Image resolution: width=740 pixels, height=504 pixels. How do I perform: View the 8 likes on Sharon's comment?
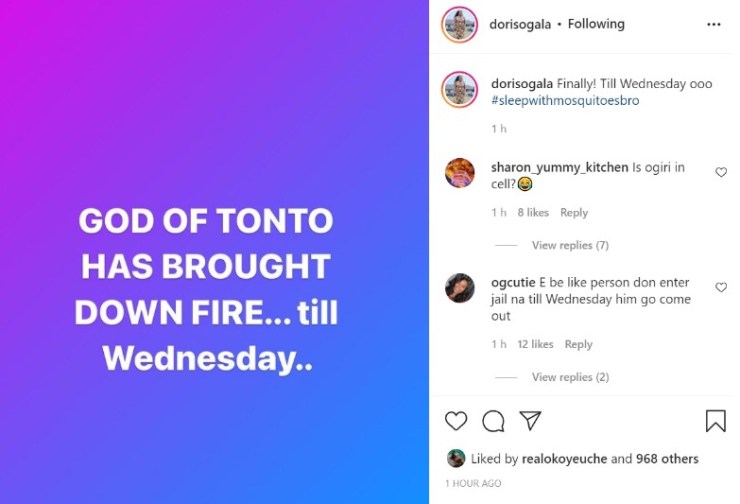pyautogui.click(x=533, y=213)
